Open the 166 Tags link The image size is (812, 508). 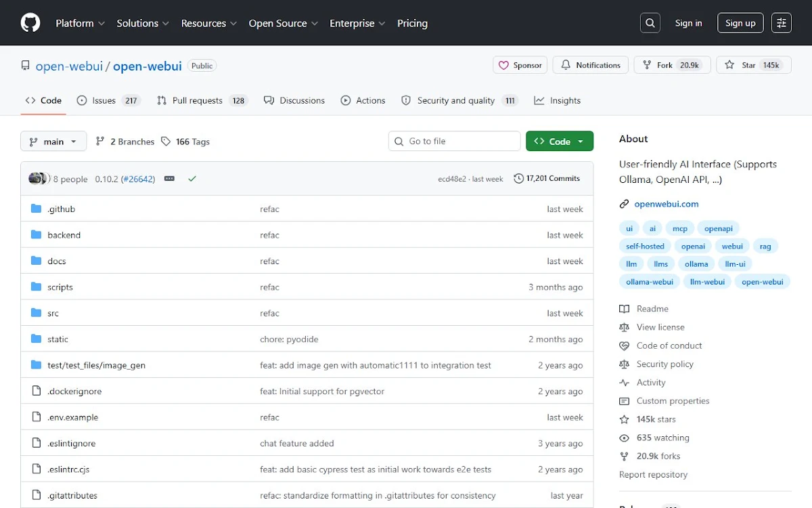[185, 142]
